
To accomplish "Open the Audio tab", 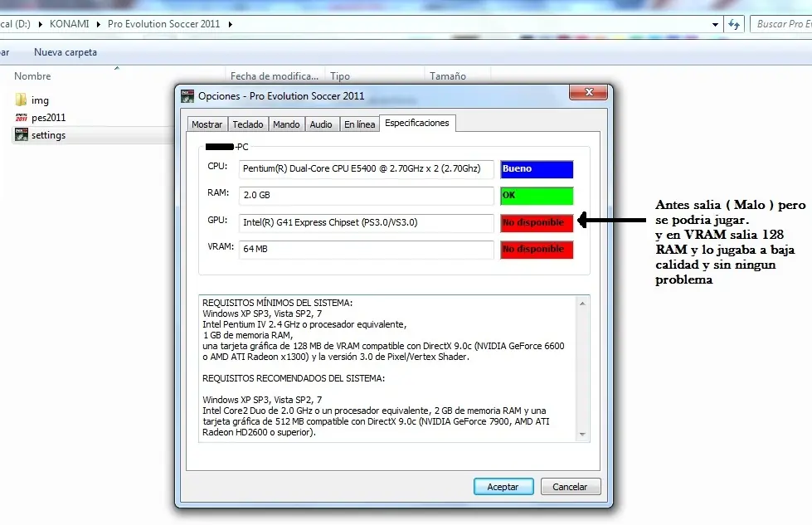I will (x=321, y=124).
